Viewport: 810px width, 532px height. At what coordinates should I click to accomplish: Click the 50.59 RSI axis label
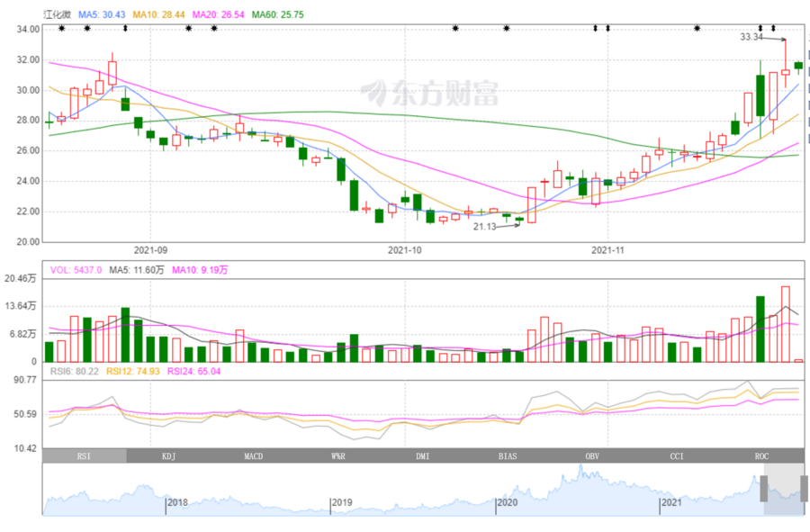(25, 414)
